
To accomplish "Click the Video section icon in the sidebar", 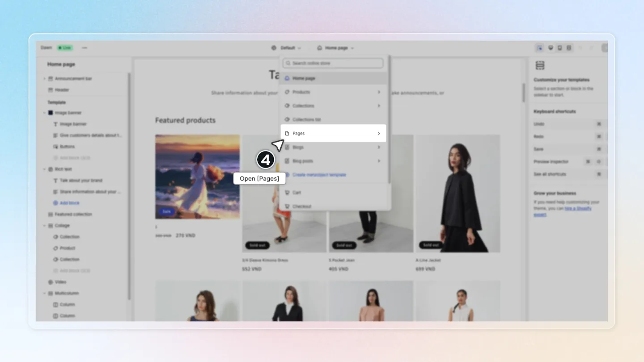I will [x=51, y=282].
